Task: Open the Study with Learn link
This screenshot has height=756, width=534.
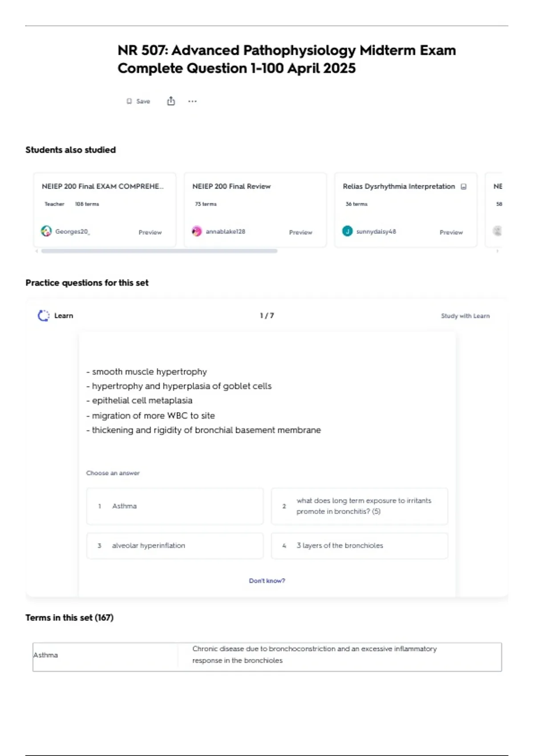Action: click(x=465, y=316)
